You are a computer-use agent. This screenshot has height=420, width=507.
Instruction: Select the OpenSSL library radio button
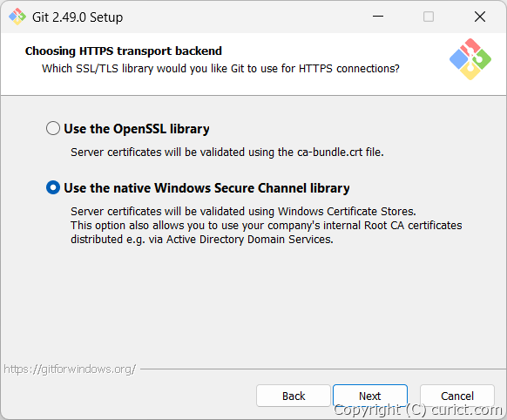(x=53, y=128)
